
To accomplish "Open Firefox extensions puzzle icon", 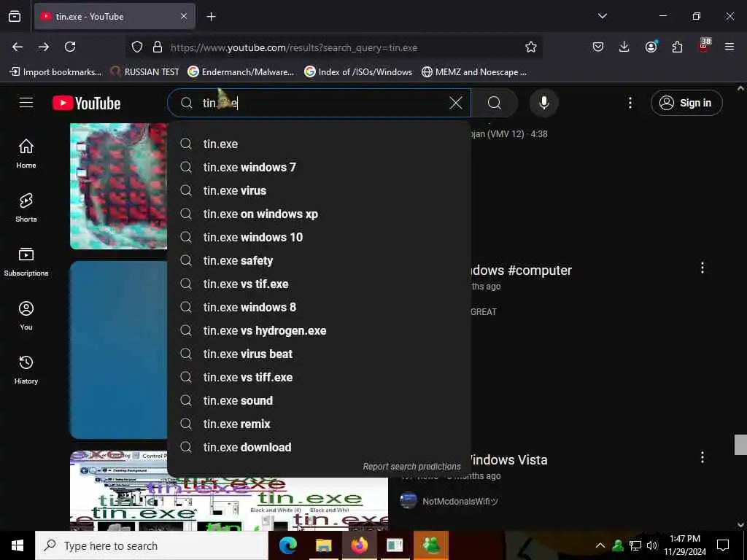I will click(677, 47).
